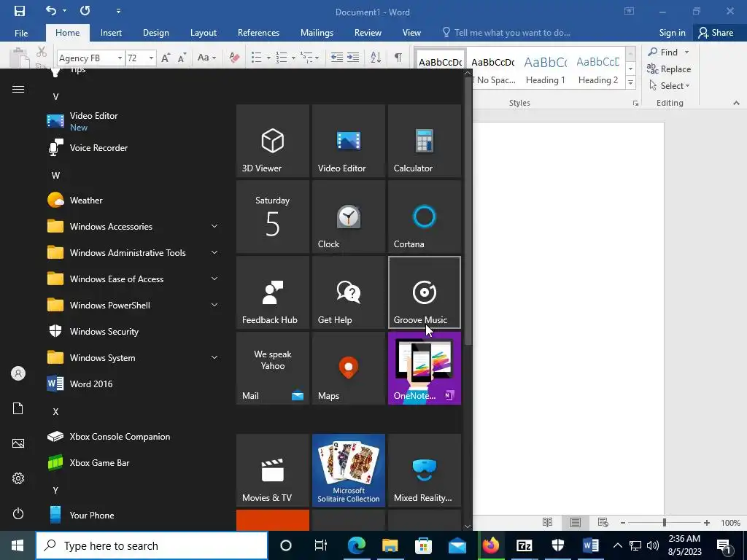Launch Cortana tile
The height and width of the screenshot is (560, 747).
pos(425,217)
